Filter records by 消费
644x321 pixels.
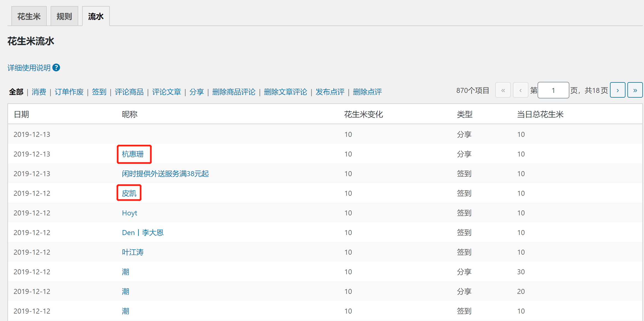coord(39,92)
